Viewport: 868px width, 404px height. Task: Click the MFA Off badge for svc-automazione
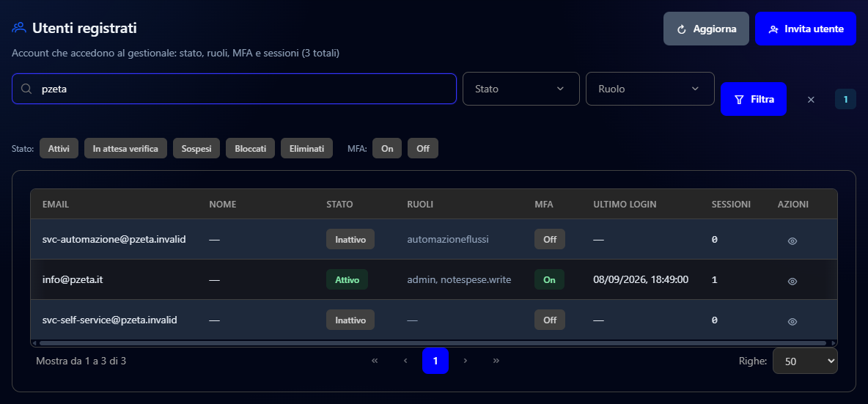point(550,240)
